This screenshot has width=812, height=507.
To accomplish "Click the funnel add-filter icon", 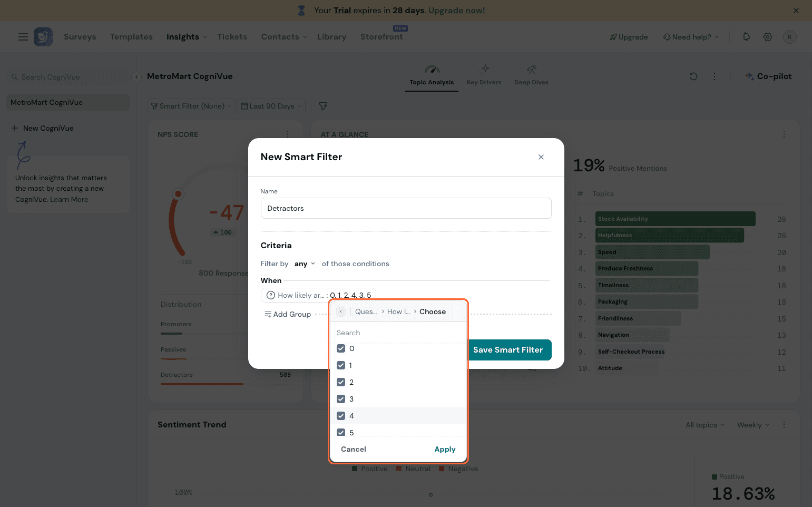I will pyautogui.click(x=323, y=106).
